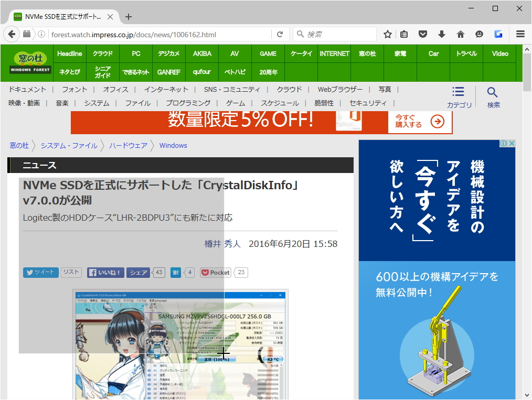Open the search engine dropdown in the search bar
Screen dimensions: 532x400
[x=300, y=34]
